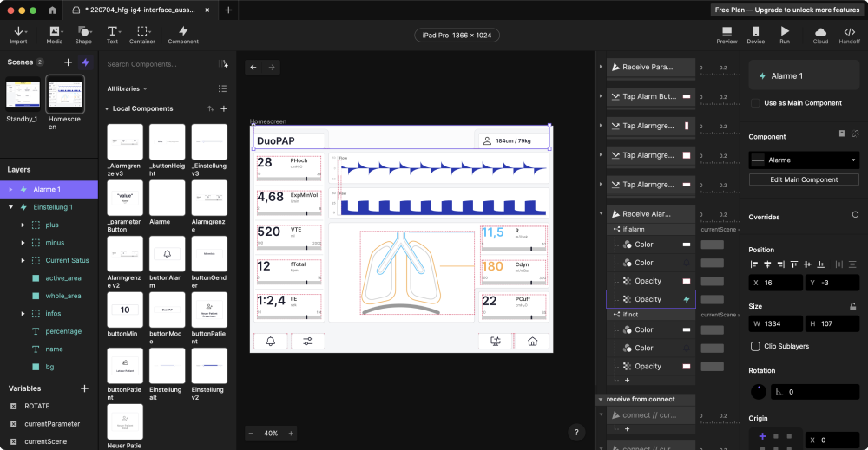
Task: Select the Standby_1 scene thumbnail
Action: pyautogui.click(x=23, y=94)
